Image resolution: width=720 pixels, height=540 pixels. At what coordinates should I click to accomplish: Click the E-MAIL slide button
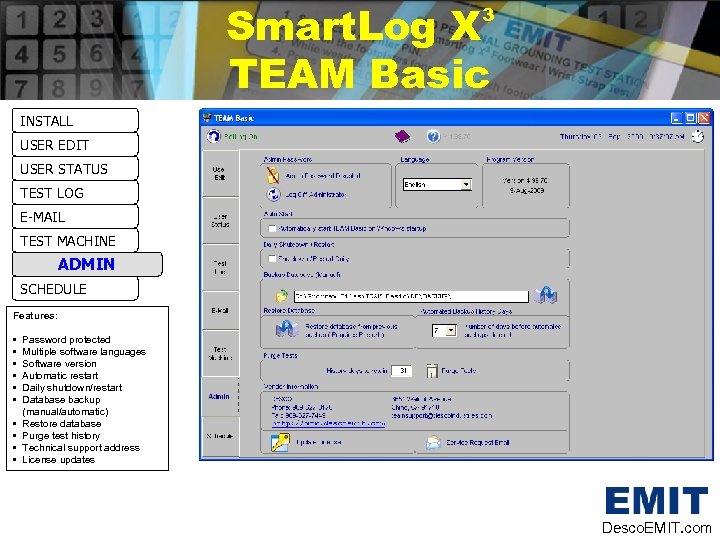coord(75,217)
